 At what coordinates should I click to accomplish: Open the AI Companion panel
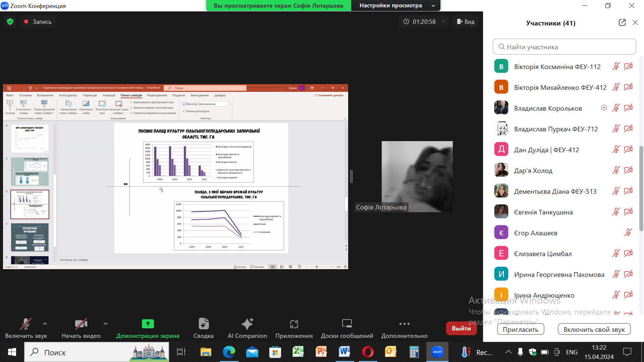click(x=247, y=324)
